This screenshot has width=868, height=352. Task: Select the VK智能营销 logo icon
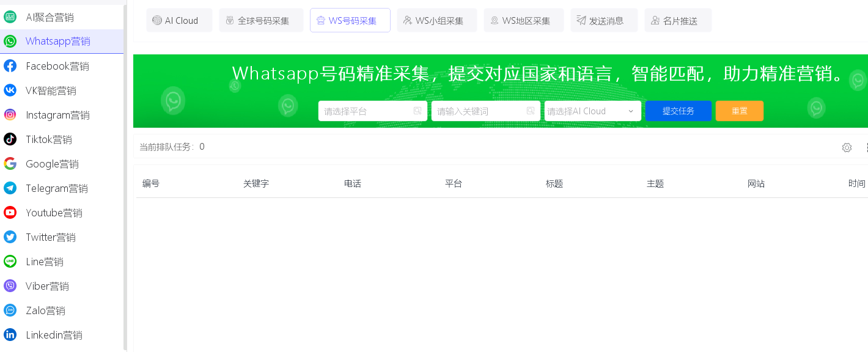click(x=10, y=90)
